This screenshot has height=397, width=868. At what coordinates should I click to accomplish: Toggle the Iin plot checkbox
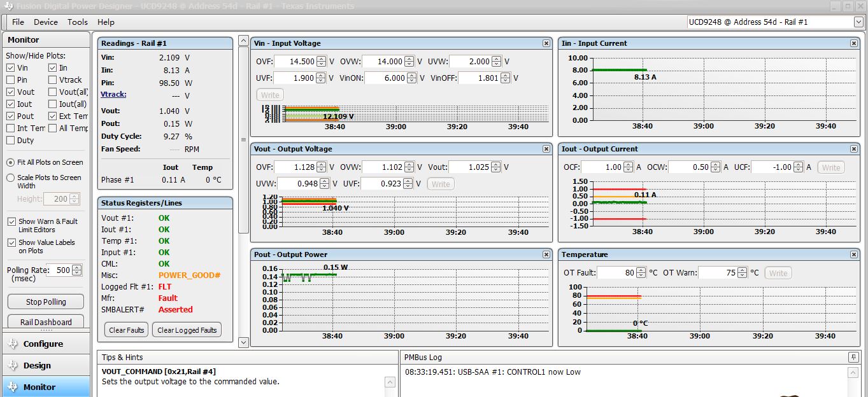pos(52,67)
